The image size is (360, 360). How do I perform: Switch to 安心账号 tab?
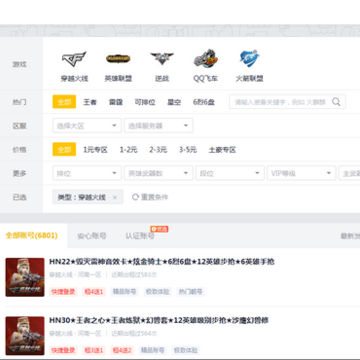click(x=92, y=236)
